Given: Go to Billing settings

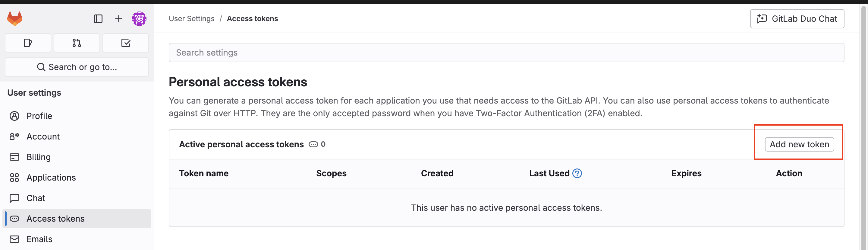Looking at the screenshot, I should (x=39, y=157).
